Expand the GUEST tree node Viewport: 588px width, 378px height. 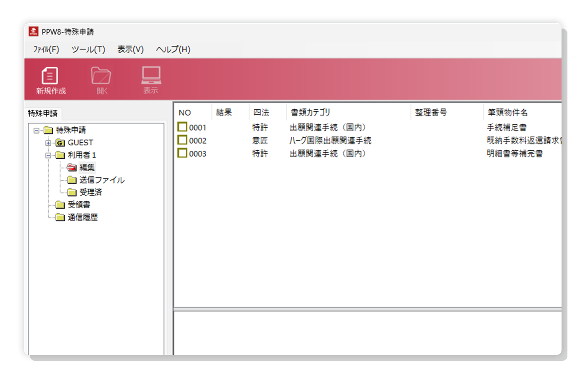click(48, 143)
